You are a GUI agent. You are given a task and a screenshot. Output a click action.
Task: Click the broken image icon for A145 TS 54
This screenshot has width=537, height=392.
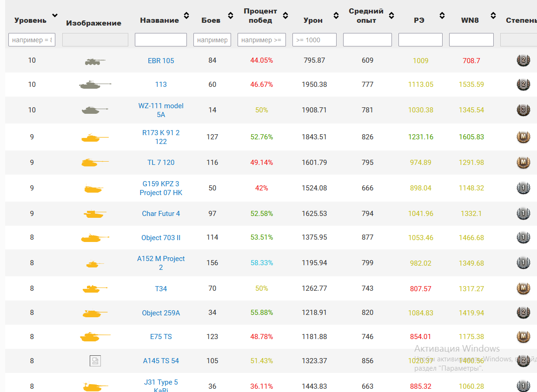(x=95, y=361)
